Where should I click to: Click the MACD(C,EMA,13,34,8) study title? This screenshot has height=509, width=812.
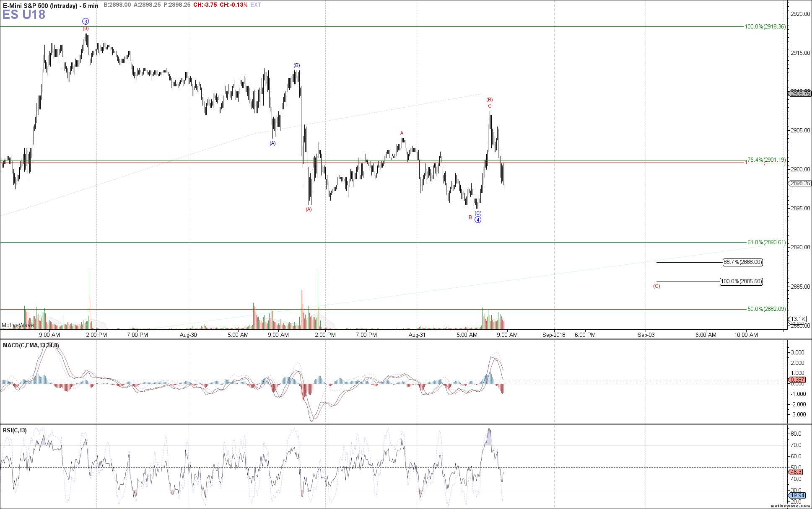[31, 345]
